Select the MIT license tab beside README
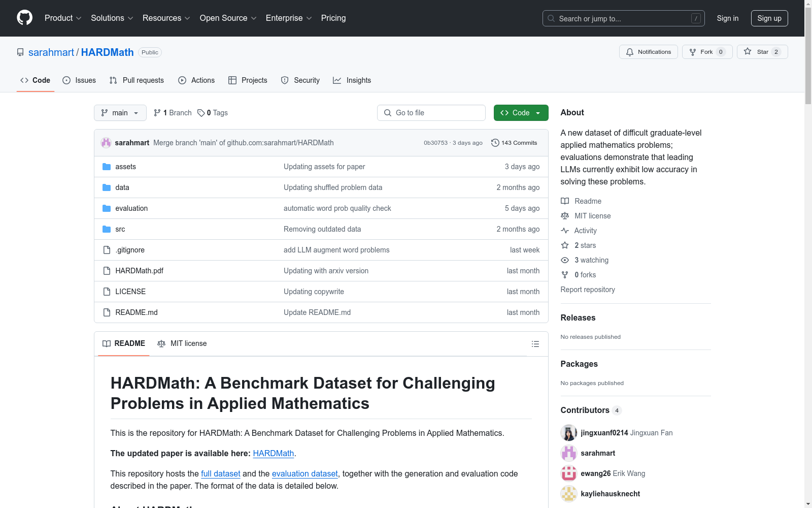The image size is (812, 508). (x=182, y=343)
